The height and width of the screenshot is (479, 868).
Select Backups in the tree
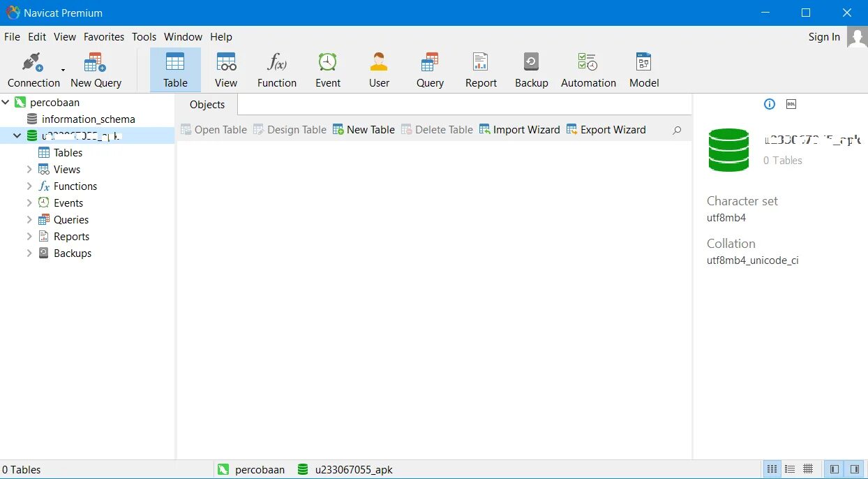point(72,253)
